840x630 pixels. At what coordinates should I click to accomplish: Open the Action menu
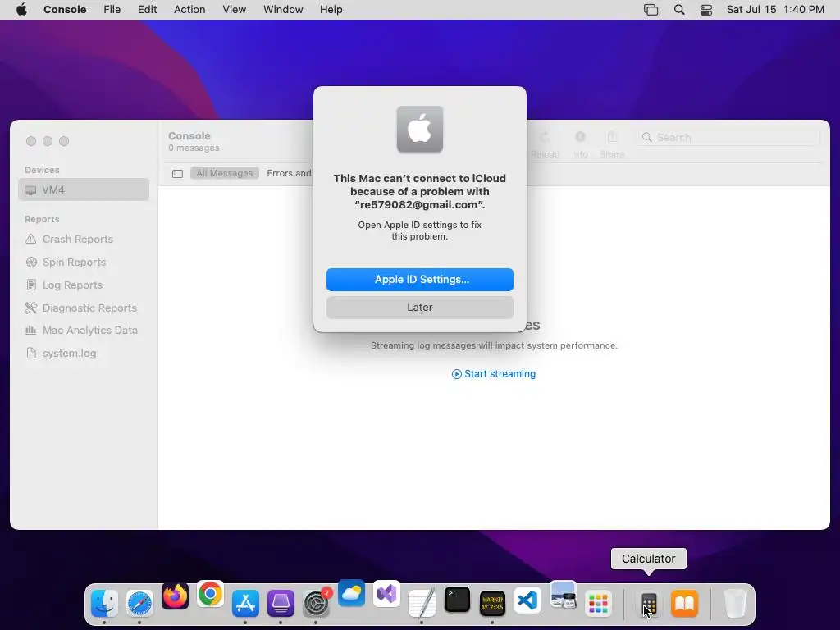(x=189, y=10)
